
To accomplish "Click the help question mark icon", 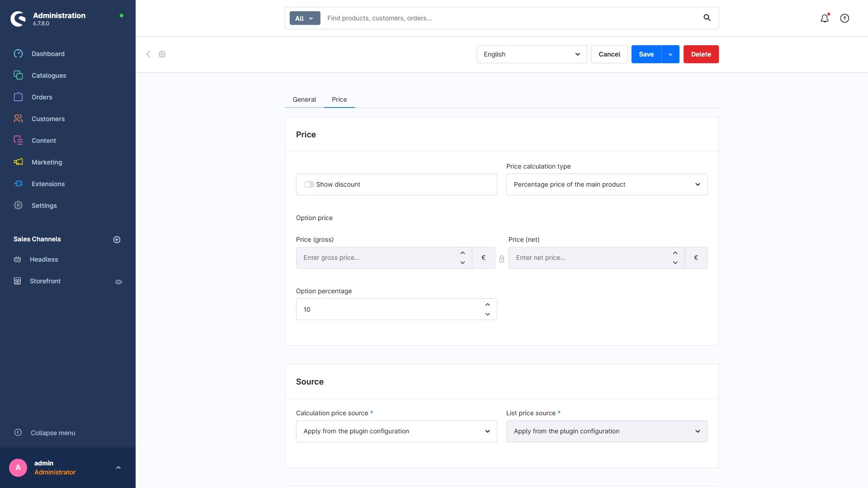I will [x=844, y=19].
